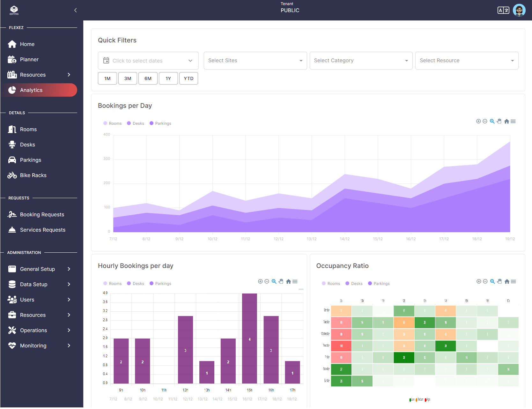Open the Select Category dropdown
Viewport: 532px width, 409px height.
tap(361, 61)
